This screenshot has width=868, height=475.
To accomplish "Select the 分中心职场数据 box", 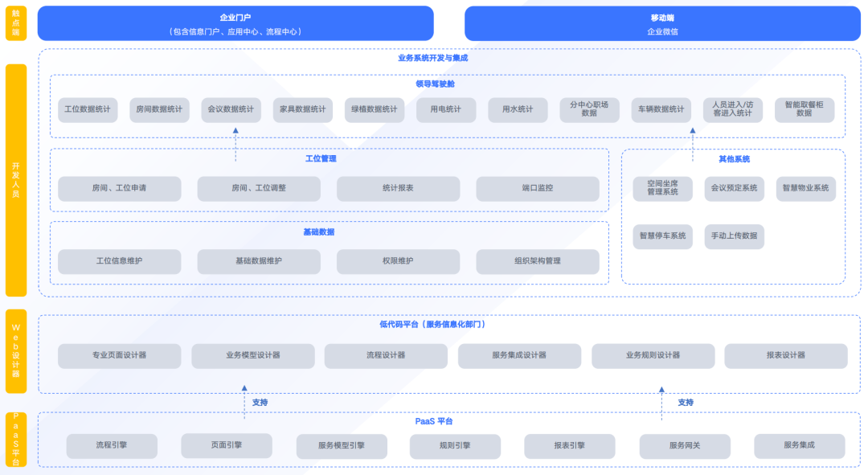I will (x=589, y=109).
